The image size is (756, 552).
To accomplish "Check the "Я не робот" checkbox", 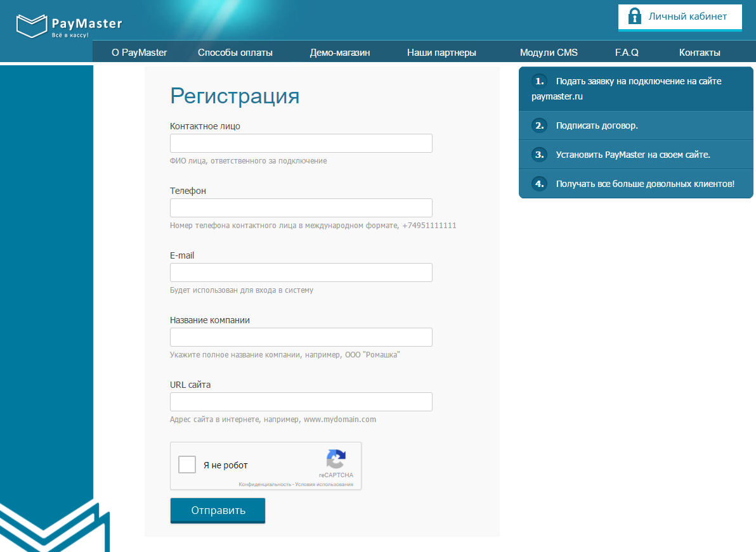I will [x=187, y=465].
